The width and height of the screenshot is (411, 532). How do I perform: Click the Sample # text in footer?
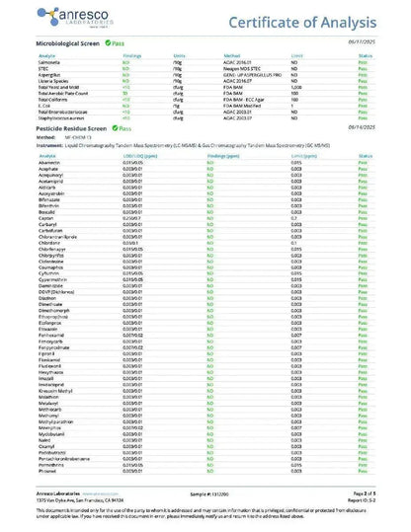click(x=209, y=494)
